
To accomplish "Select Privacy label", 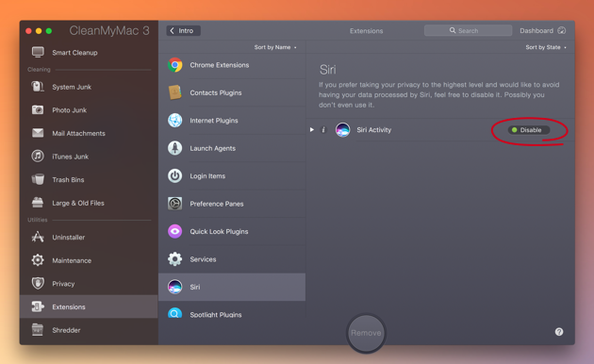I will [x=63, y=284].
